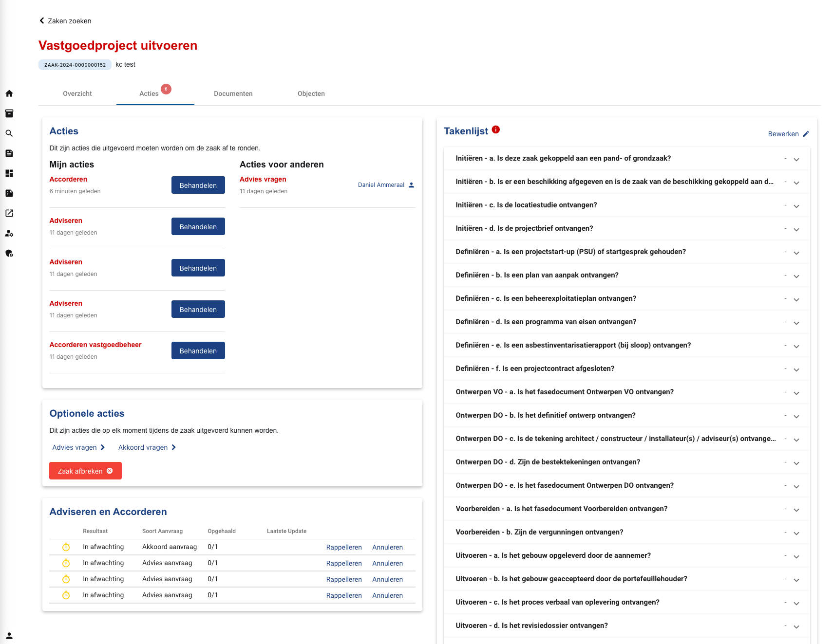The height and width of the screenshot is (644, 833).
Task: Open the user profile icon at the sidebar bottom
Action: (9, 636)
